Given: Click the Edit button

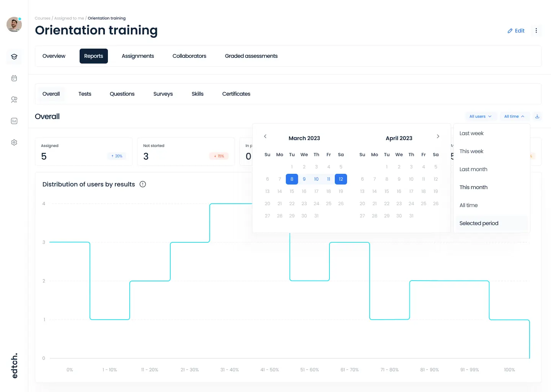Looking at the screenshot, I should click(x=516, y=31).
